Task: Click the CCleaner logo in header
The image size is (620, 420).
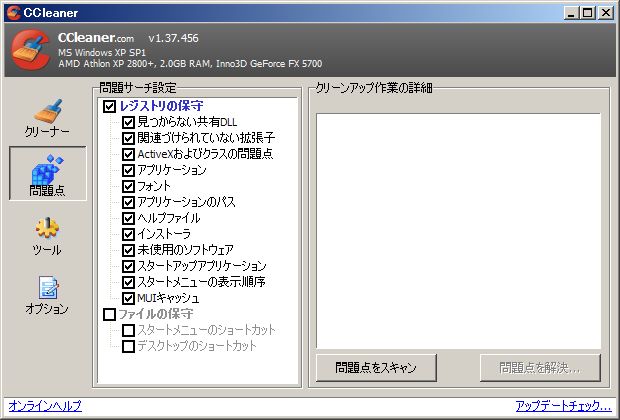Action: pyautogui.click(x=30, y=50)
